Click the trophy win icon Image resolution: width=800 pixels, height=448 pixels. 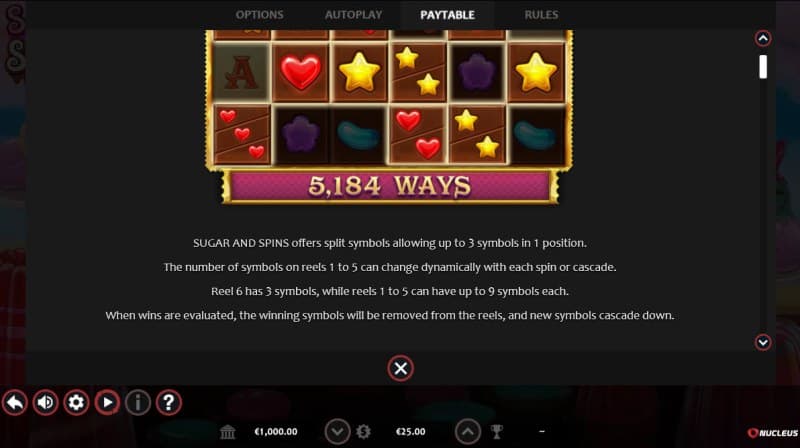496,432
